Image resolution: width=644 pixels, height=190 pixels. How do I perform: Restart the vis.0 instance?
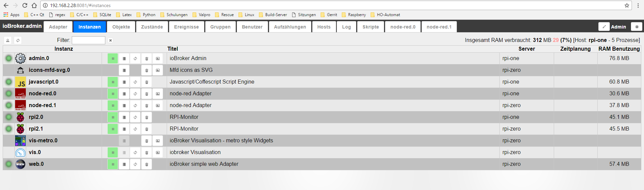point(135,152)
